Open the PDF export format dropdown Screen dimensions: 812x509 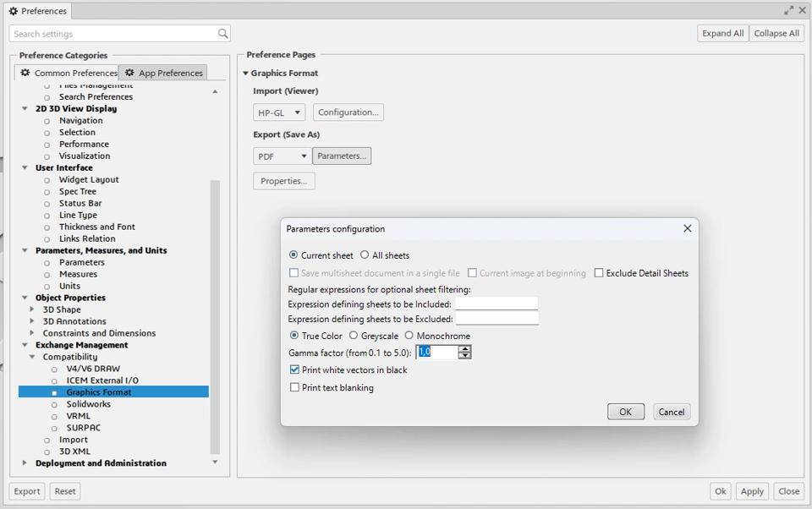click(x=283, y=156)
